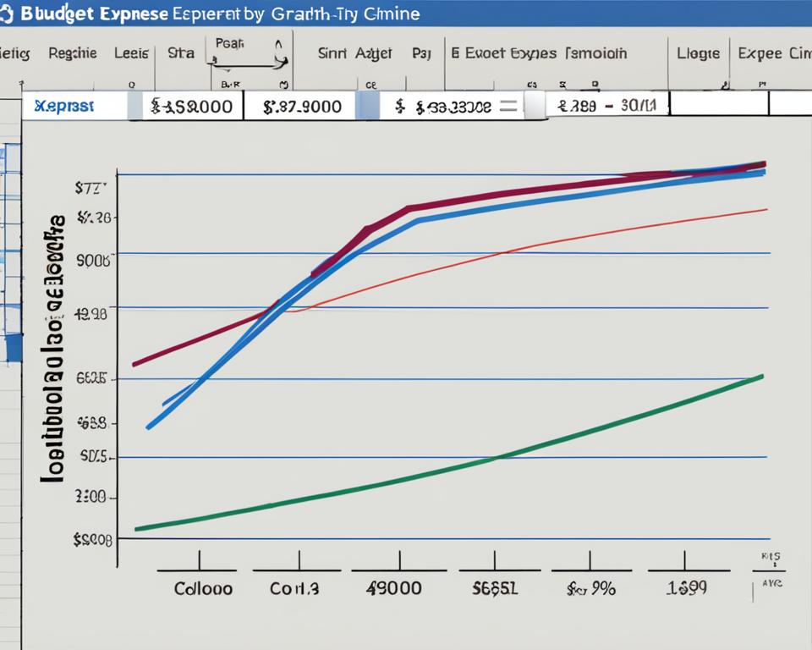The image size is (812, 650).
Task: Click the Llogte toolbar icon
Action: 699,52
